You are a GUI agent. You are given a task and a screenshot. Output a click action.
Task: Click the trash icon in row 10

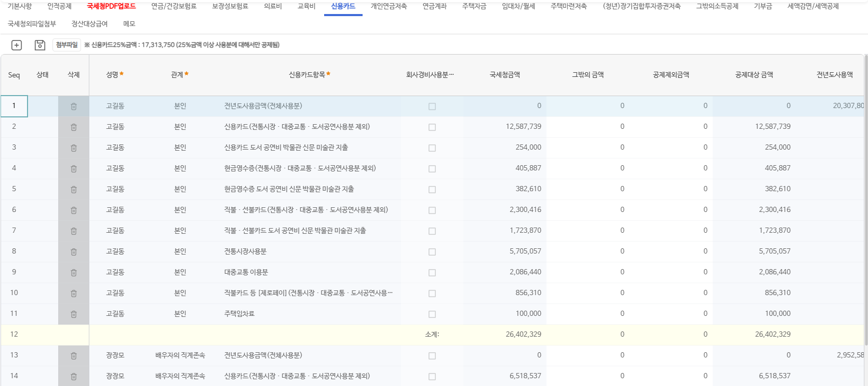(74, 294)
